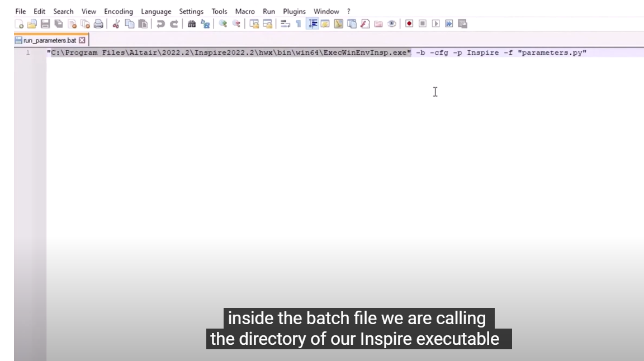Start macro recording red dot
The height and width of the screenshot is (361, 644).
click(409, 24)
